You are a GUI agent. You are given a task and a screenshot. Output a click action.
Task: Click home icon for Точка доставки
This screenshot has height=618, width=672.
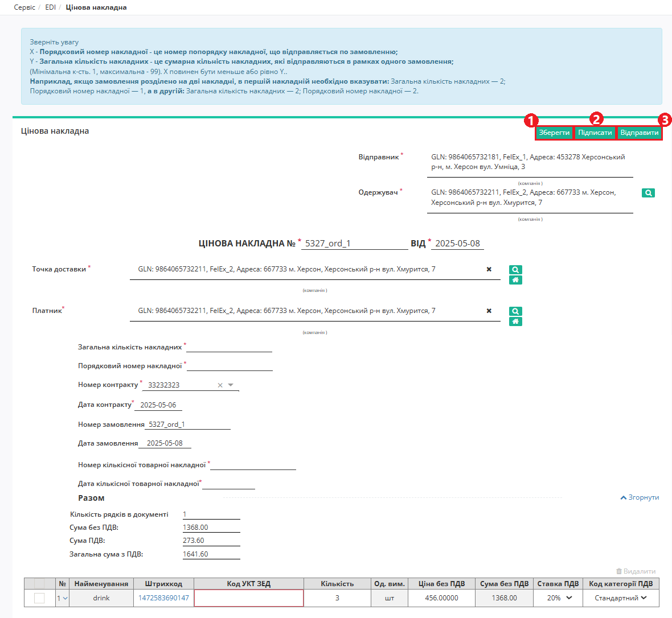tap(515, 280)
